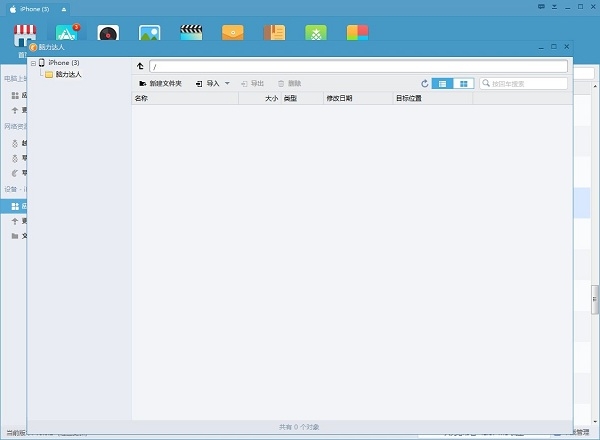
Task: Click the scrollbar thumb in main window
Action: tap(595, 299)
